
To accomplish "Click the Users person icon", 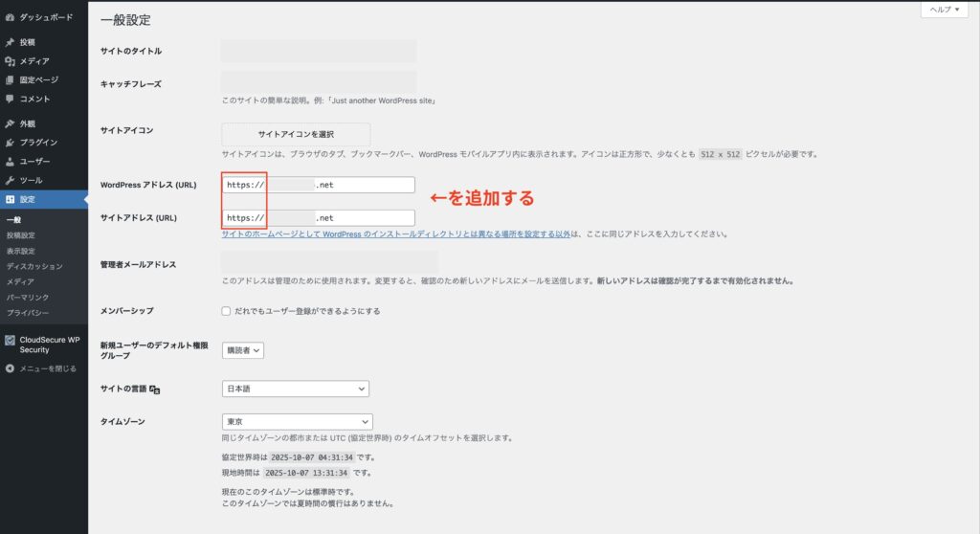I will 10,161.
